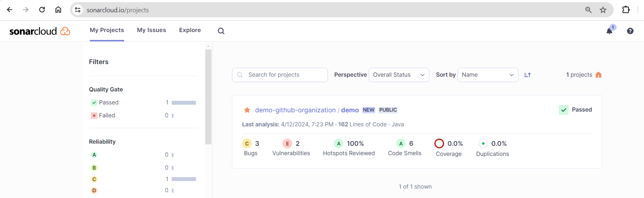The height and width of the screenshot is (198, 644).
Task: Open the browser home page
Action: click(58, 10)
